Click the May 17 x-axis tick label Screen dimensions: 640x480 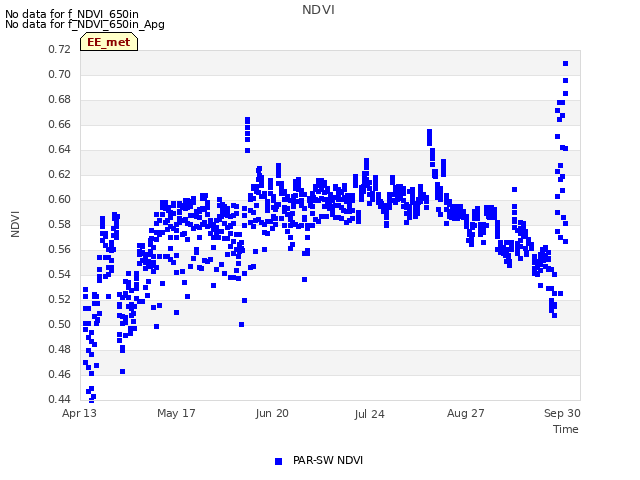click(x=176, y=413)
